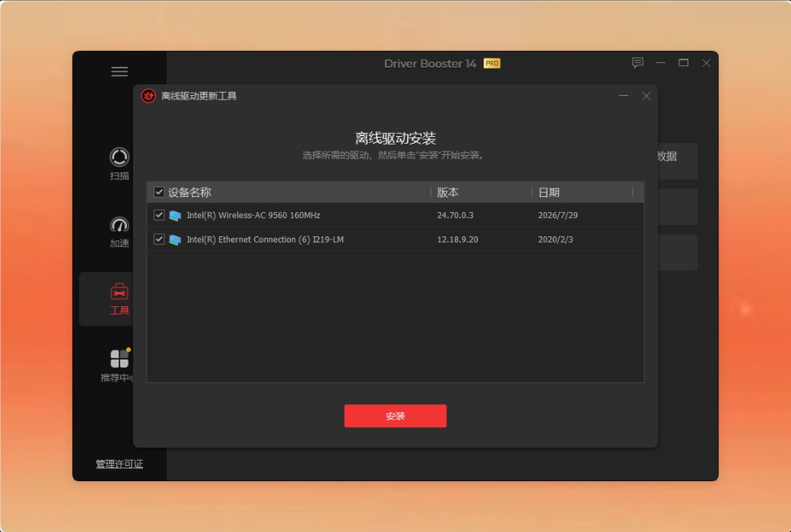Uncheck the Intel Ethernet Connection I219-LM checkbox
Screen dimensions: 791x532
(x=159, y=239)
